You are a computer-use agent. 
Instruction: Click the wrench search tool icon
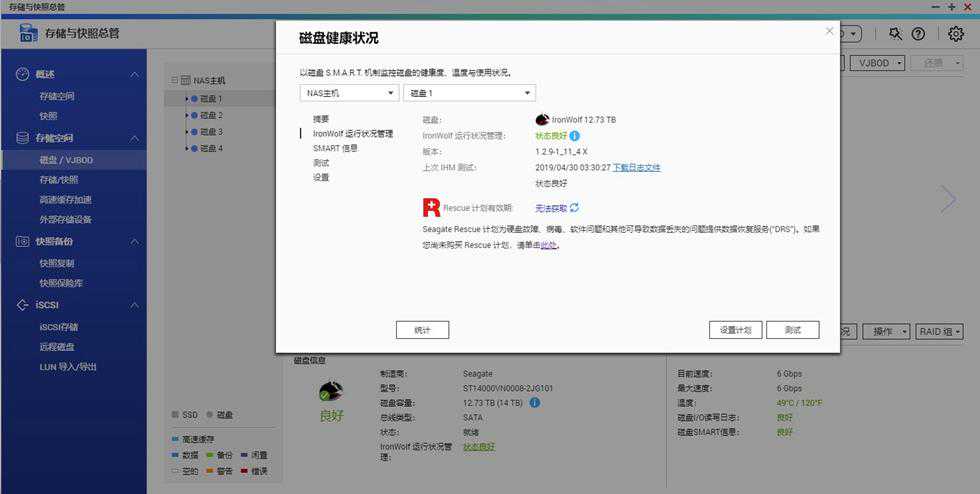[895, 34]
